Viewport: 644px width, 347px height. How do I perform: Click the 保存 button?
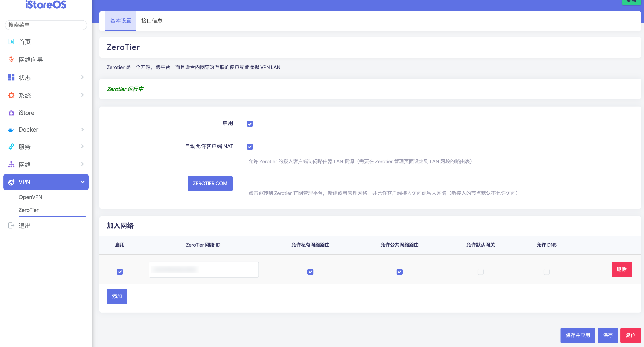click(608, 335)
